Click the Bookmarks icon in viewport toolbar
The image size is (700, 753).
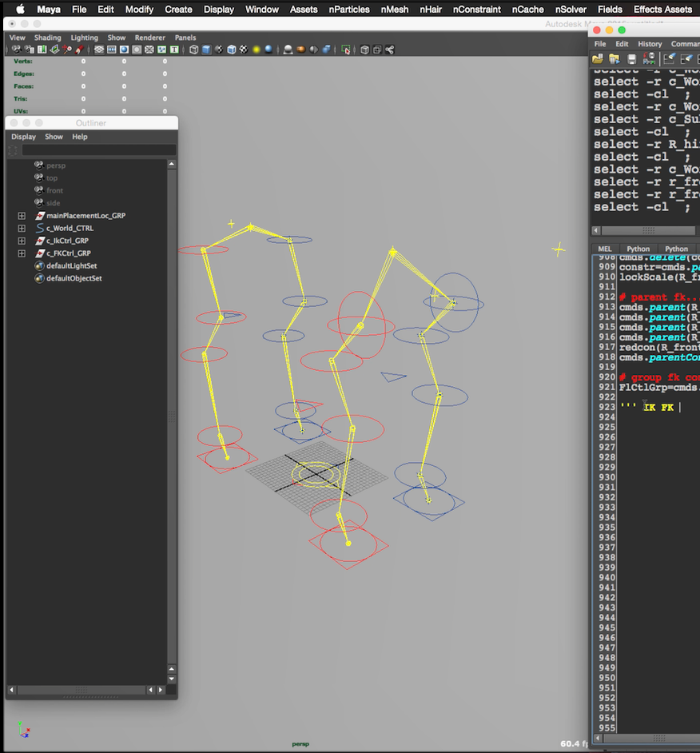pyautogui.click(x=42, y=50)
